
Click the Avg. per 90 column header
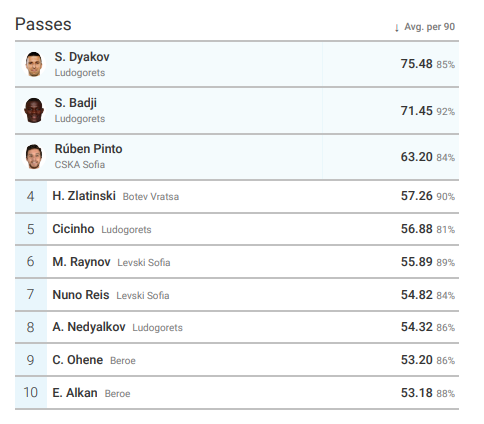tap(429, 27)
